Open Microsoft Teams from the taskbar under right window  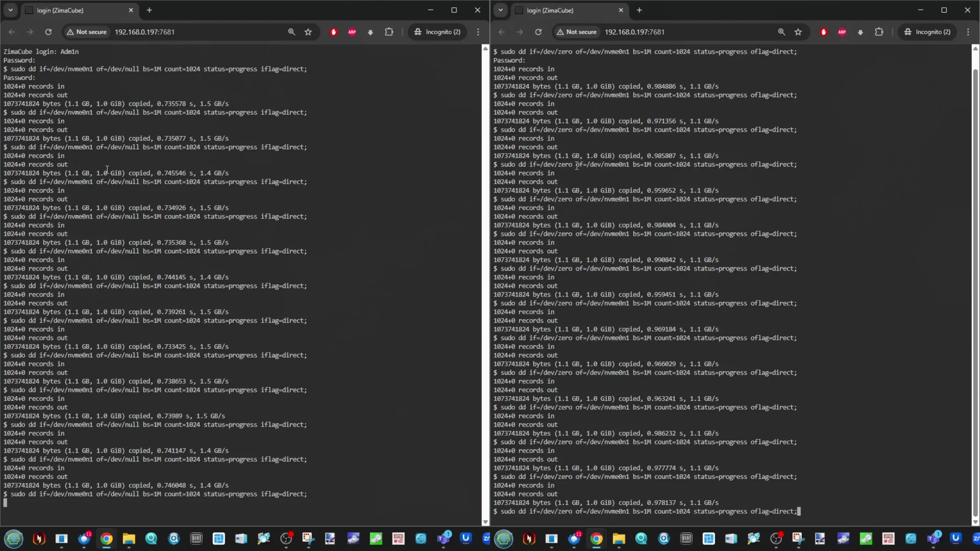coord(933,539)
